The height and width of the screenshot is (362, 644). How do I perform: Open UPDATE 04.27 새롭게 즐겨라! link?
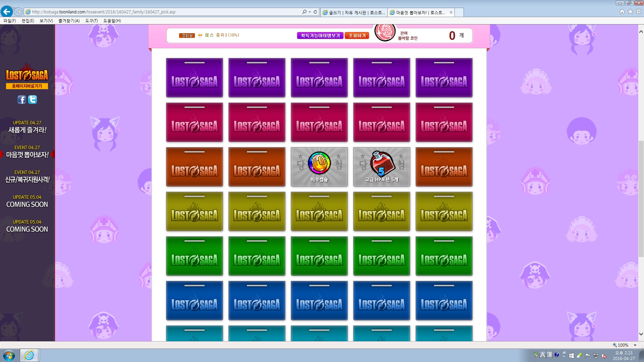[27, 127]
